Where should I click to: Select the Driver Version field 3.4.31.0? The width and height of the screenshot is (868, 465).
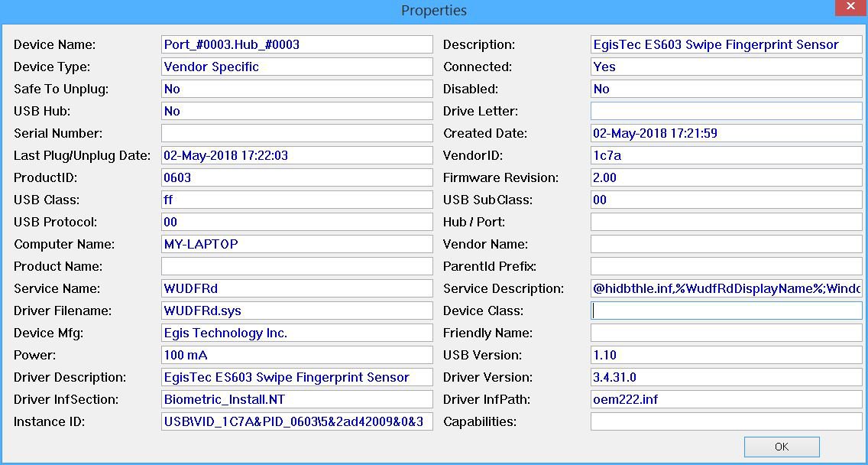click(727, 377)
